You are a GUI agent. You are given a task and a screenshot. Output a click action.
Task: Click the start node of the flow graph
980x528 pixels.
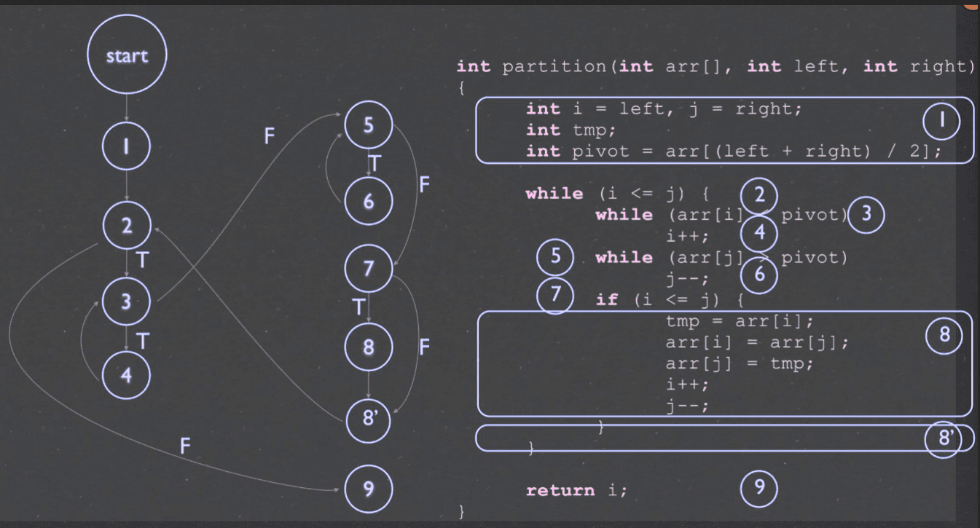(127, 56)
